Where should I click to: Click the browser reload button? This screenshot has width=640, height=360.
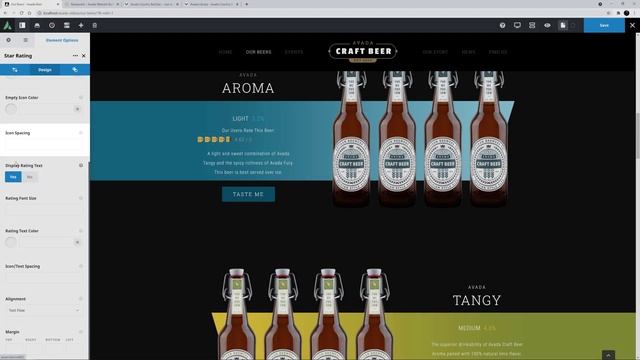[22, 13]
